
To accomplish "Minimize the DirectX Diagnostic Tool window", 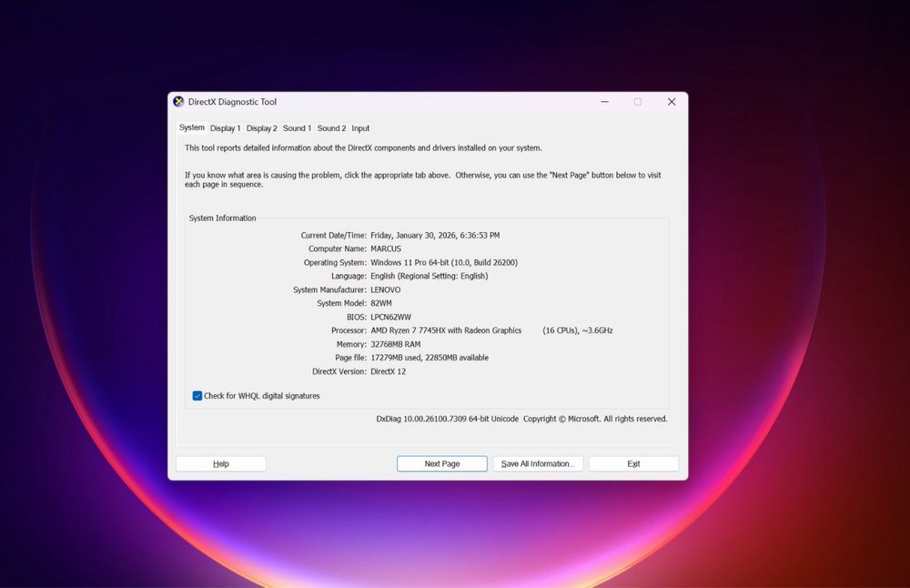I will pyautogui.click(x=605, y=102).
